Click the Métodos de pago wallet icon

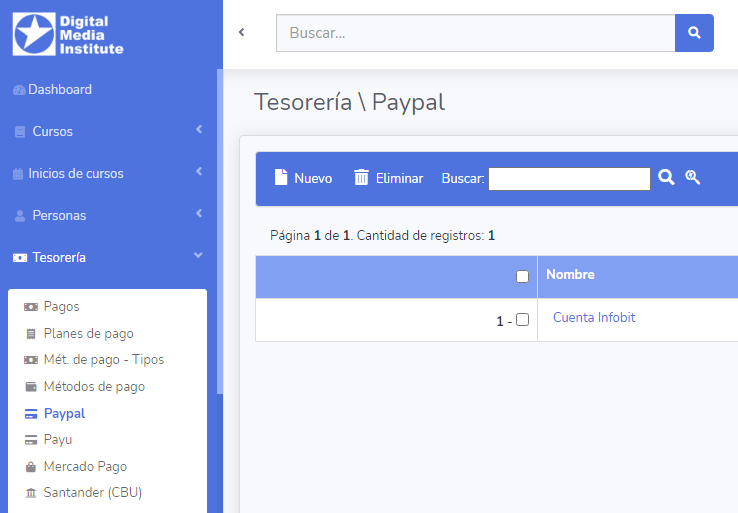click(x=31, y=387)
